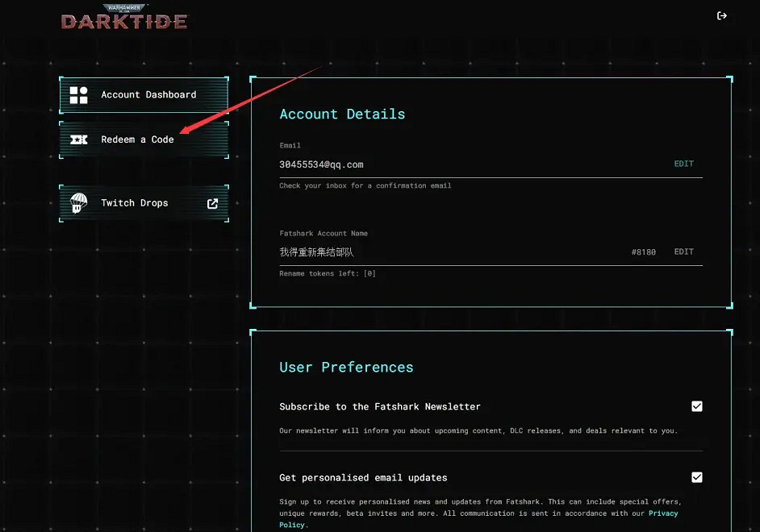Screen dimensions: 760x532
Task: Click the Account Dashboard grid icon
Action: (79, 95)
